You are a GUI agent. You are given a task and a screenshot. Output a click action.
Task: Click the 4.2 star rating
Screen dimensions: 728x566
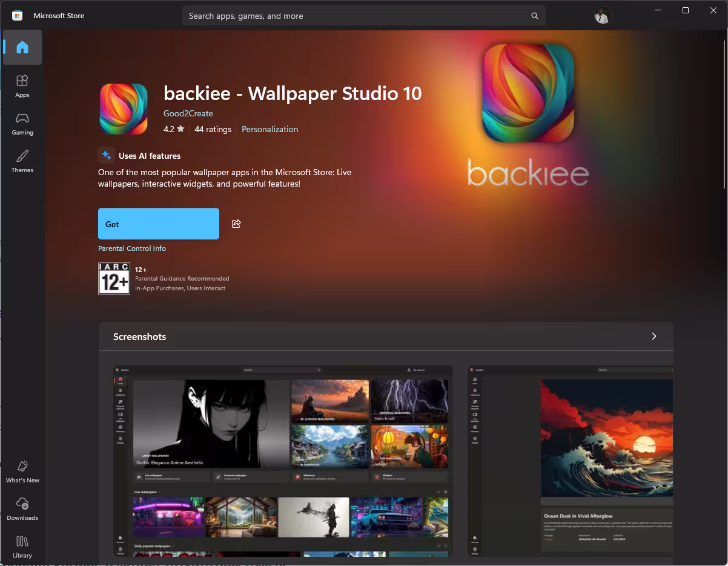[x=174, y=129]
